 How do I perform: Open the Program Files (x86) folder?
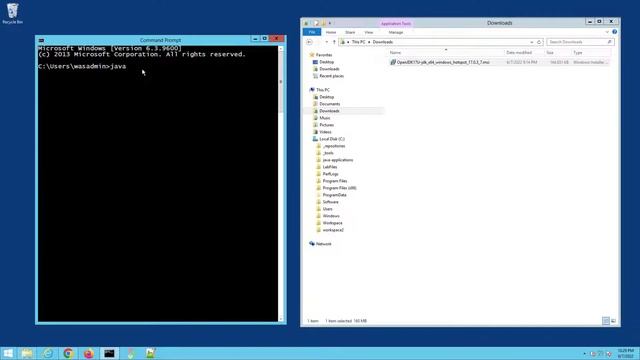tap(339, 188)
